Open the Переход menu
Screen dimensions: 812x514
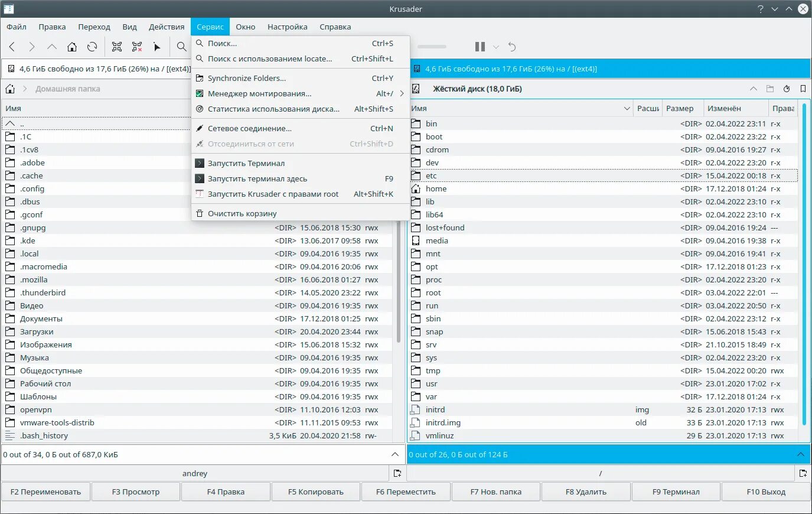pos(94,27)
